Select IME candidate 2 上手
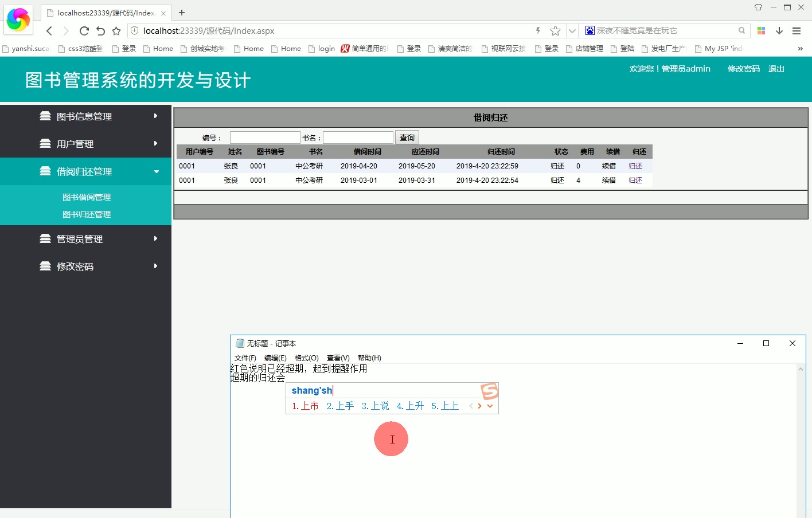The width and height of the screenshot is (812, 518). click(340, 406)
